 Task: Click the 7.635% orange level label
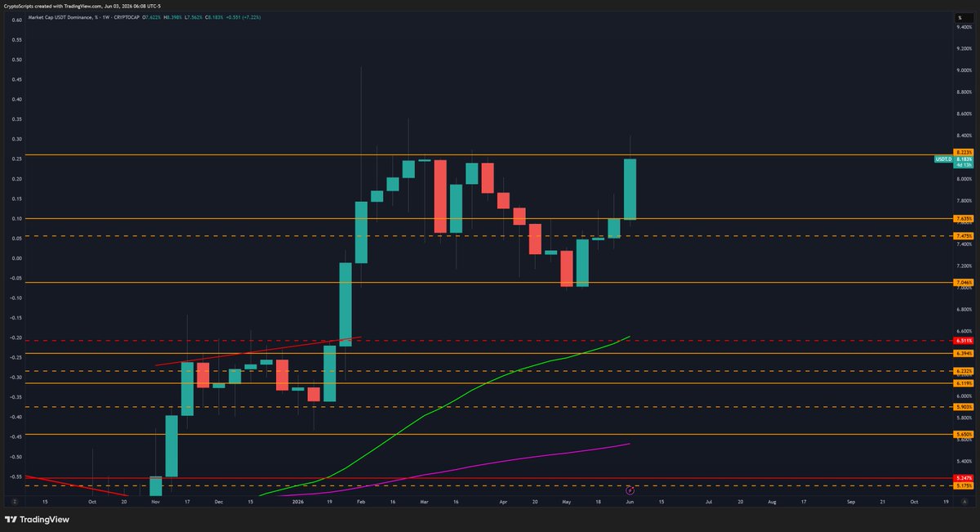pos(962,219)
